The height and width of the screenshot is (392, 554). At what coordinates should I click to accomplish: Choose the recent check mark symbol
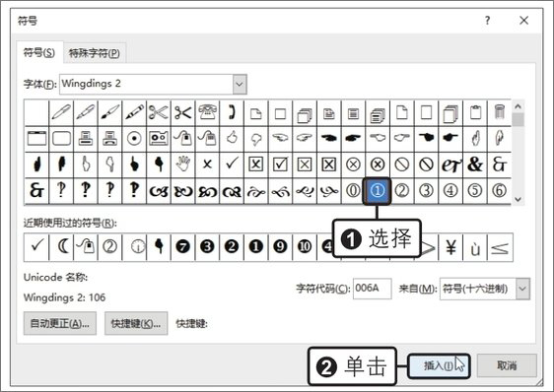point(36,246)
